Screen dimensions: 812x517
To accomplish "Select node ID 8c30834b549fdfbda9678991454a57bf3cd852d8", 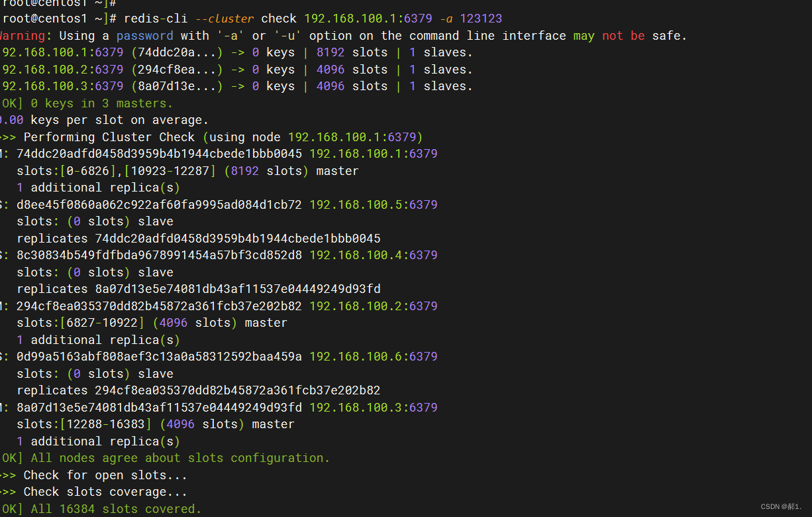I will click(160, 255).
